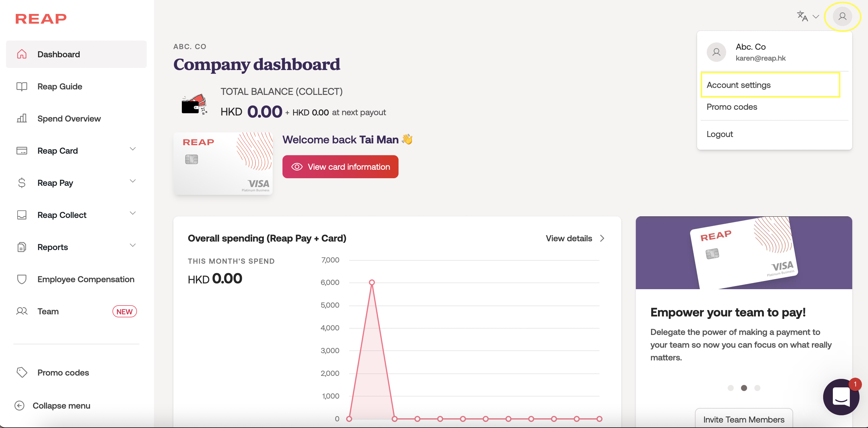868x428 pixels.
Task: Choose Logout in the profile menu
Action: 719,134
